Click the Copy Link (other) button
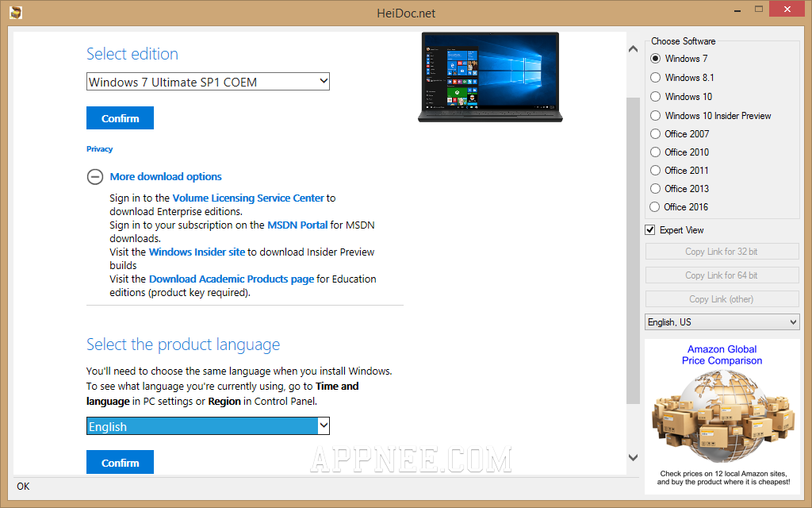812x508 pixels. coord(722,299)
